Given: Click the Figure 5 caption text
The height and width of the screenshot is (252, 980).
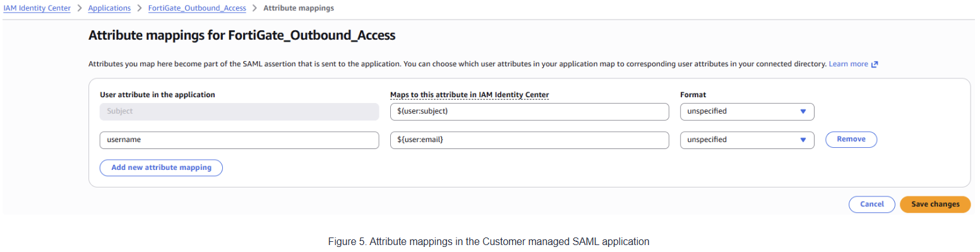Looking at the screenshot, I should (x=489, y=241).
